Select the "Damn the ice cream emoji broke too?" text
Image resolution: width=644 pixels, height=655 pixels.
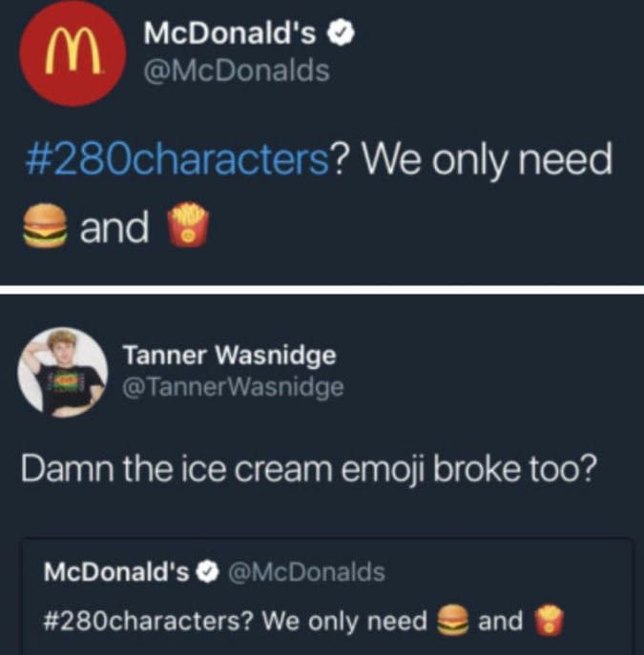pos(307,469)
